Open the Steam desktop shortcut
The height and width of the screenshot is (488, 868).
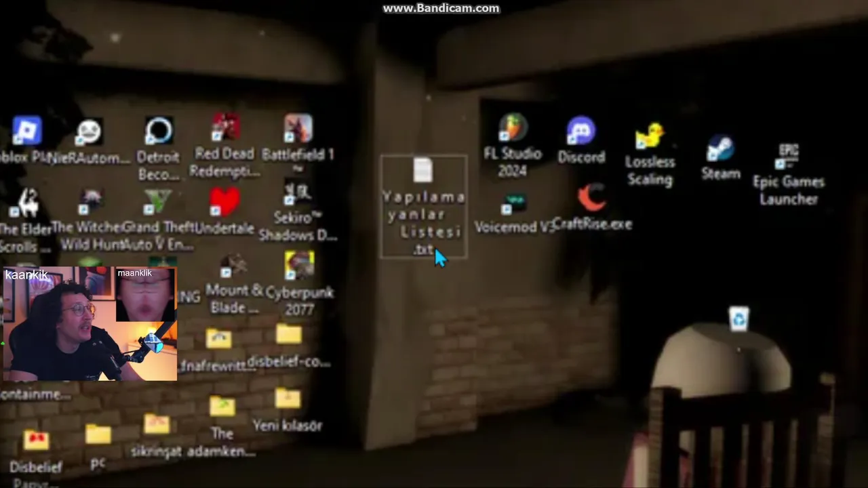[x=720, y=148]
